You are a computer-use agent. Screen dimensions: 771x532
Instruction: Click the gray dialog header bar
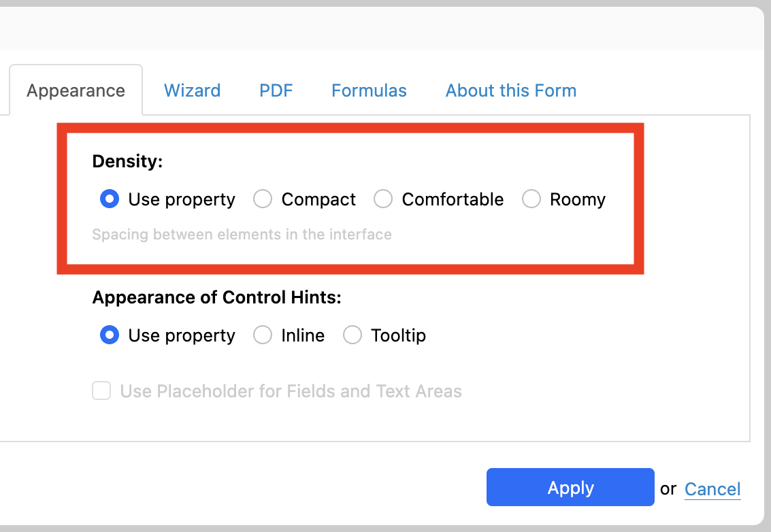(382, 29)
